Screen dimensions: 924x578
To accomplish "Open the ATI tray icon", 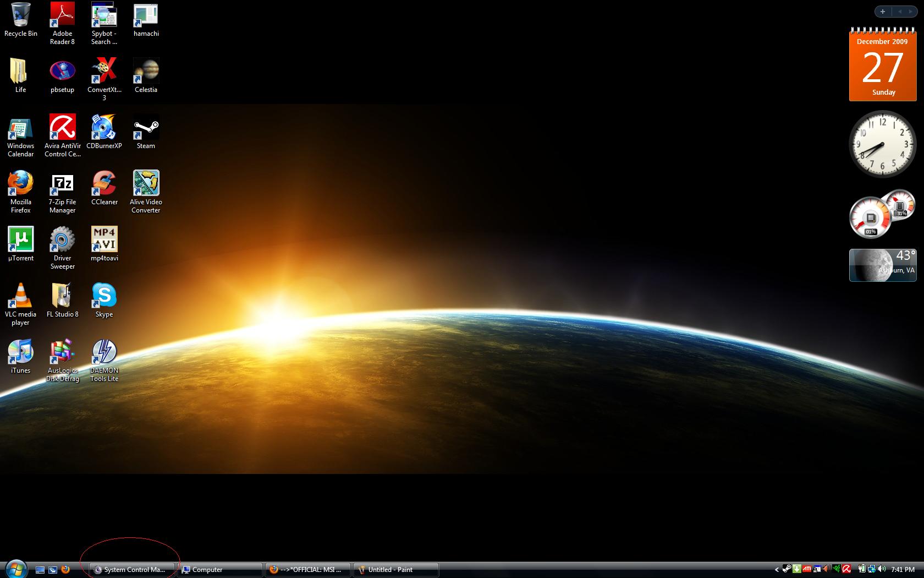I will pos(807,570).
